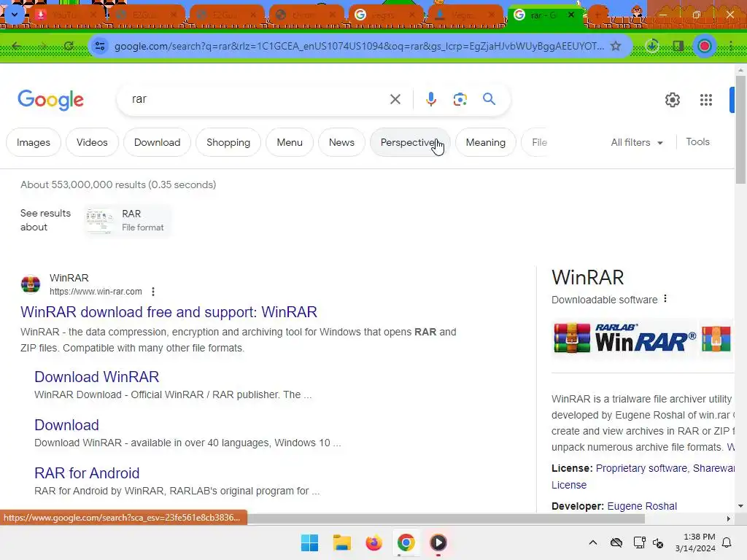View the WinRAR logo image
The height and width of the screenshot is (560, 747).
tap(624, 338)
